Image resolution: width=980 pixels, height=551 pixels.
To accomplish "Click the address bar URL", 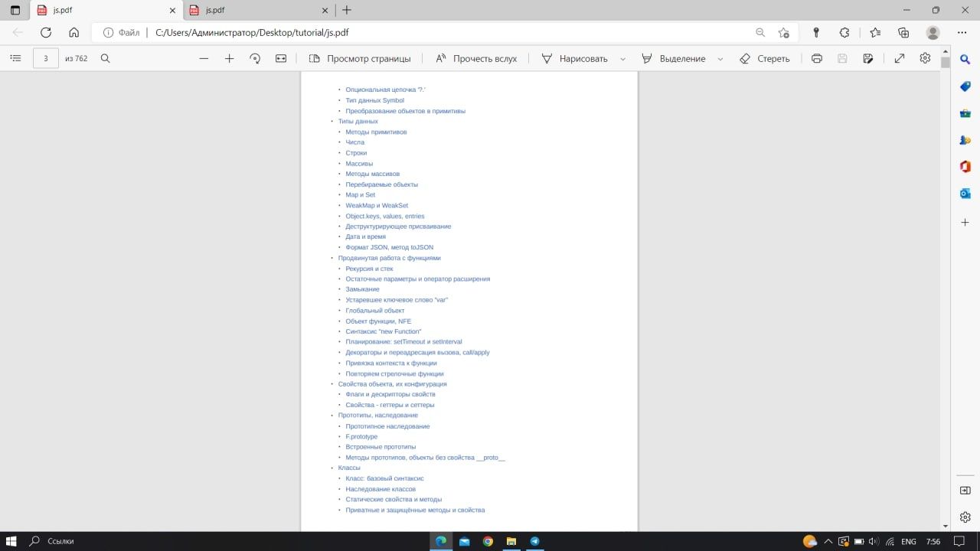I will (x=252, y=33).
